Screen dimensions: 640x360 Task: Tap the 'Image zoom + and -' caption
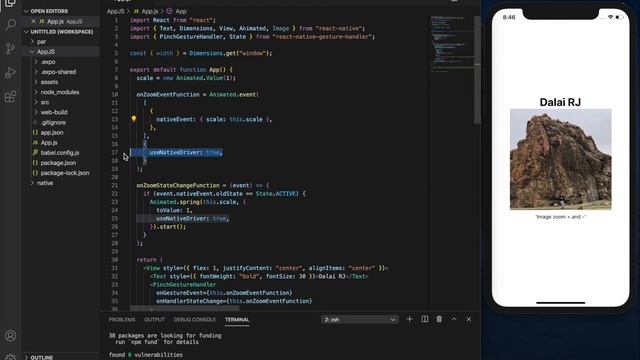(560, 217)
